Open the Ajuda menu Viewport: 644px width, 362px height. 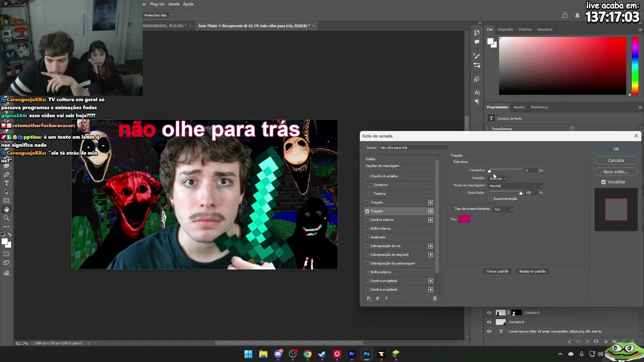[188, 4]
